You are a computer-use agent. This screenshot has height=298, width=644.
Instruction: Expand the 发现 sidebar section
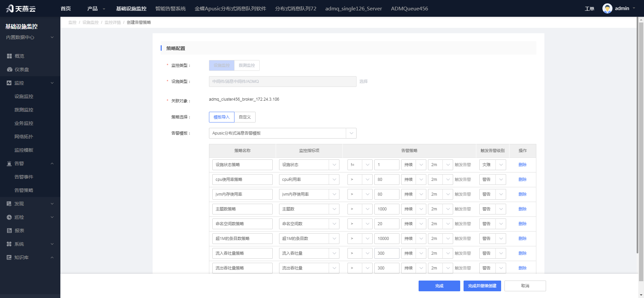[x=52, y=204]
